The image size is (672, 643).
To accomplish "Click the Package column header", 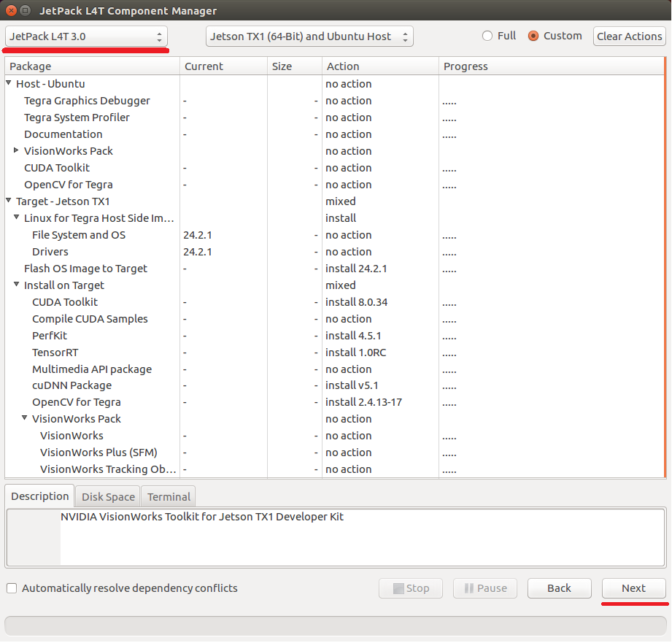I will pyautogui.click(x=92, y=66).
